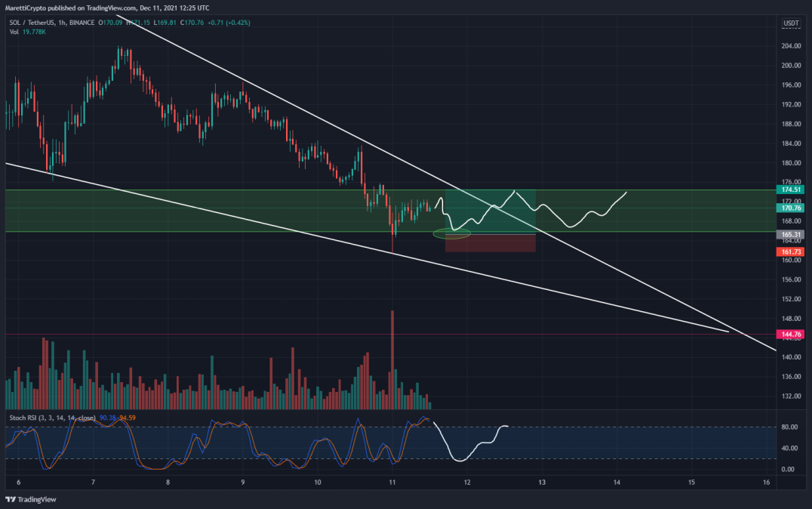812x509 pixels.
Task: Click the TradingView logo icon
Action: pos(11,500)
